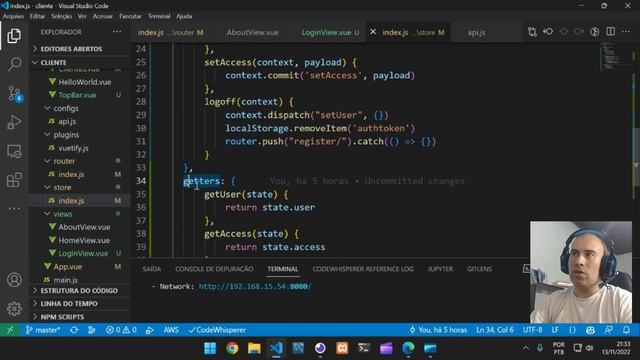The height and width of the screenshot is (360, 640).
Task: Open notifications bell in status bar
Action: click(x=626, y=330)
